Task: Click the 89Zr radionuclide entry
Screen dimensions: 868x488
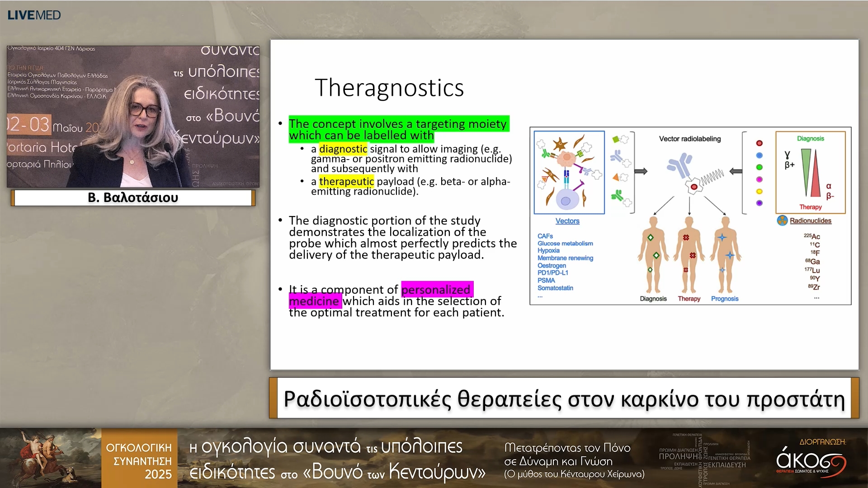Action: tap(814, 286)
